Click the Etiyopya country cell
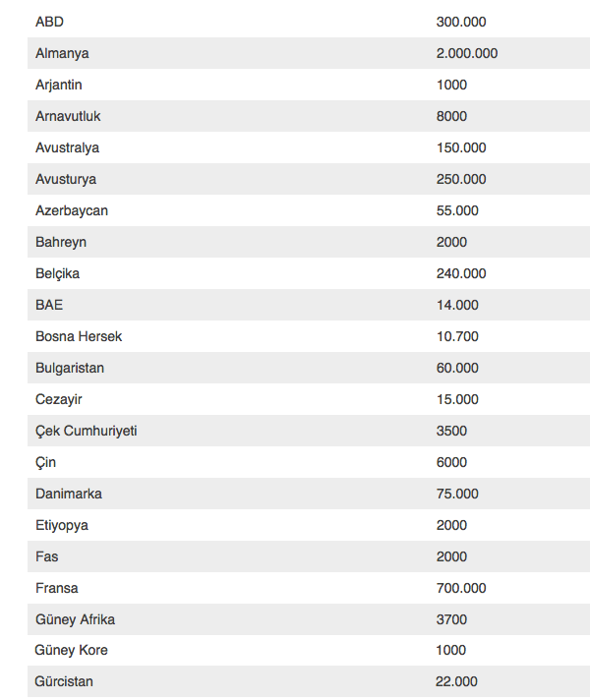 (62, 525)
